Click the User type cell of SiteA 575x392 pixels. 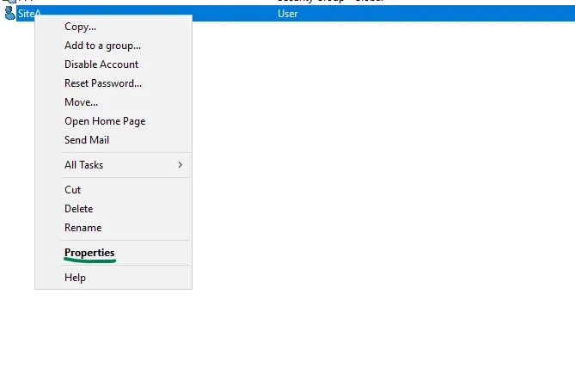(287, 14)
